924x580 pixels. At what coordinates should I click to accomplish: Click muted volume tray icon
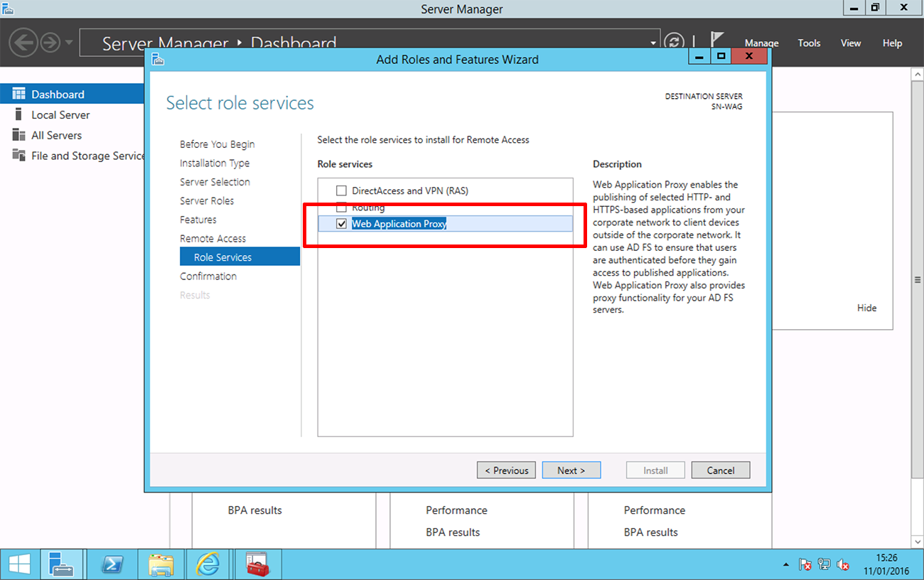coord(843,566)
